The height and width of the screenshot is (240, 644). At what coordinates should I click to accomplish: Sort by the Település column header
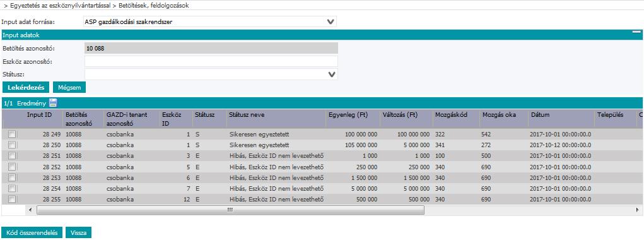pos(610,115)
